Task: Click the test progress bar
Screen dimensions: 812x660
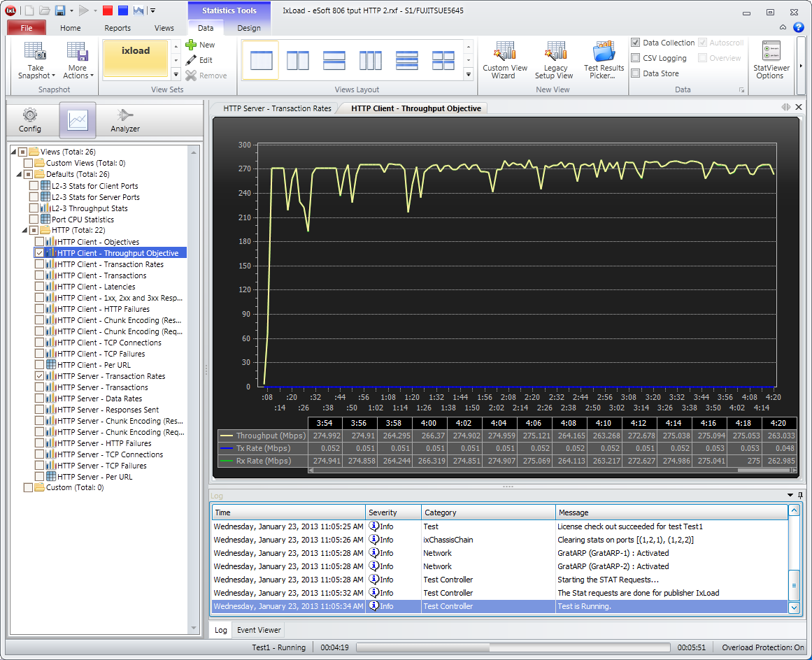Action: click(513, 647)
